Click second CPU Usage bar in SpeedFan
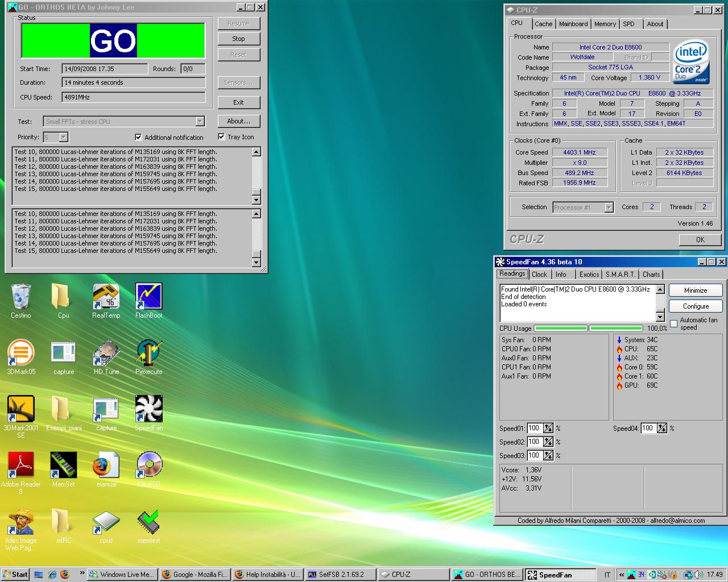The height and width of the screenshot is (582, 728). pyautogui.click(x=616, y=329)
